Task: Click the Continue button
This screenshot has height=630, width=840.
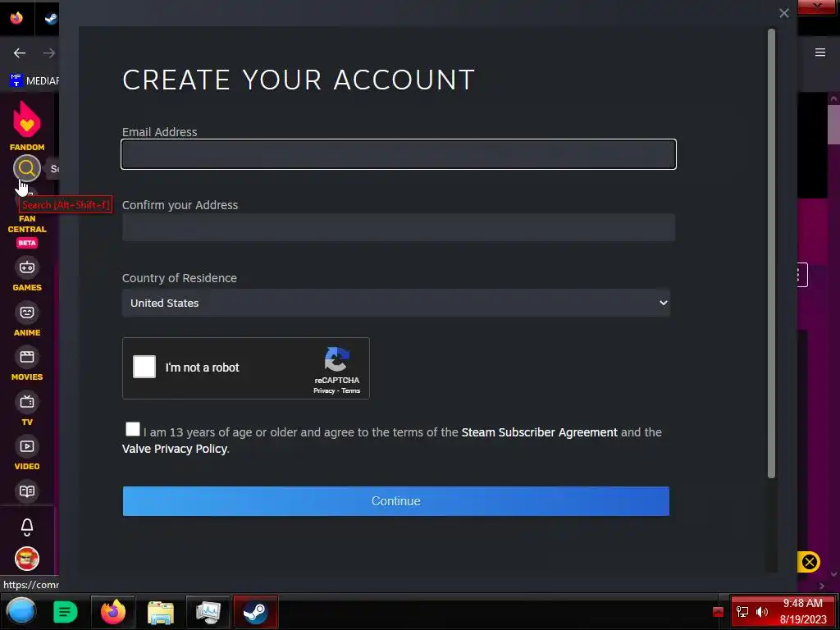Action: coord(396,501)
